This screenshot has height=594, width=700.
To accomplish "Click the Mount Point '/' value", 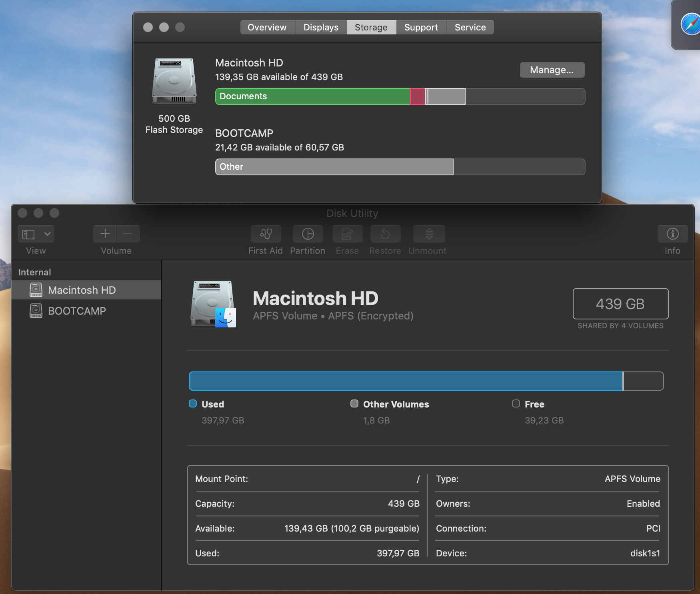I will click(x=418, y=479).
